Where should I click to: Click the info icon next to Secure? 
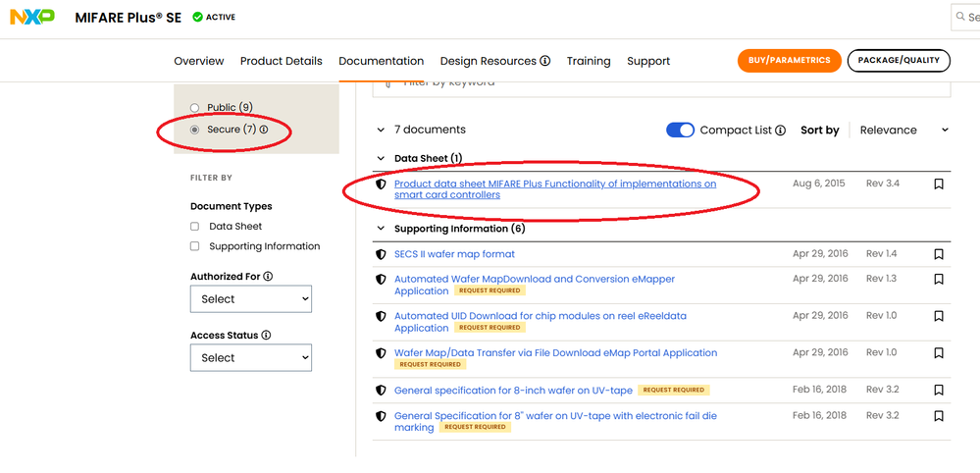(264, 130)
